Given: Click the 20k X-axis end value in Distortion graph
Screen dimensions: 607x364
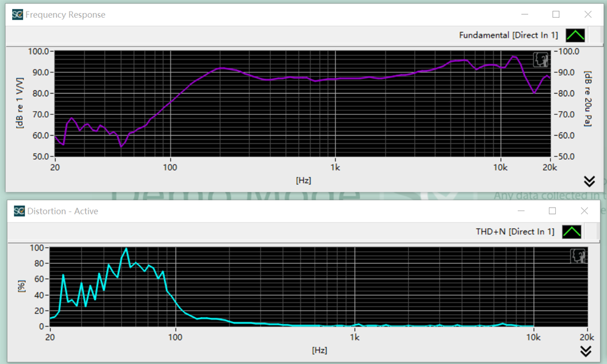Looking at the screenshot, I should (587, 338).
